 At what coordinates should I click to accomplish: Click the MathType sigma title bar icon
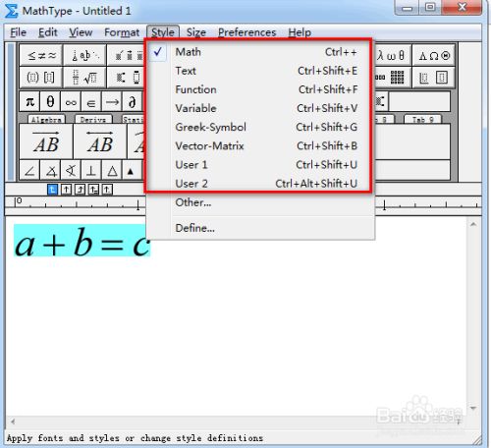pyautogui.click(x=11, y=11)
